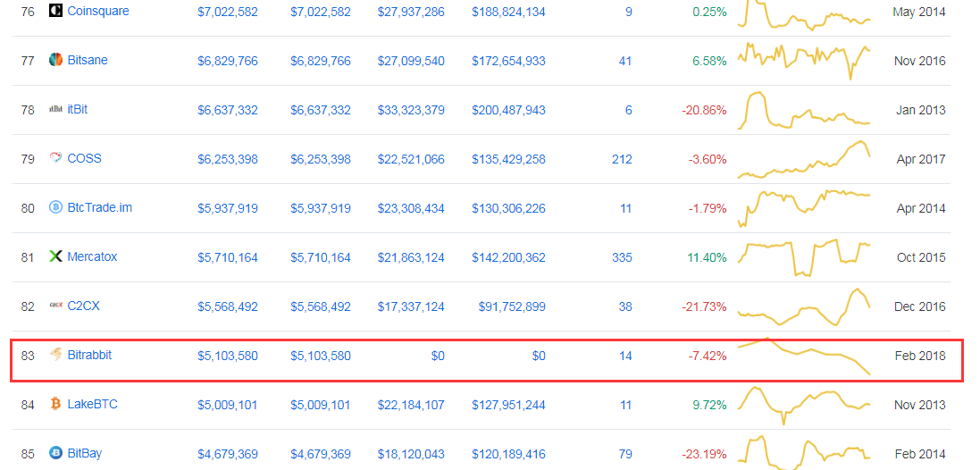980x470 pixels.
Task: Click COSS's $22,521,066 volume value
Action: point(411,159)
